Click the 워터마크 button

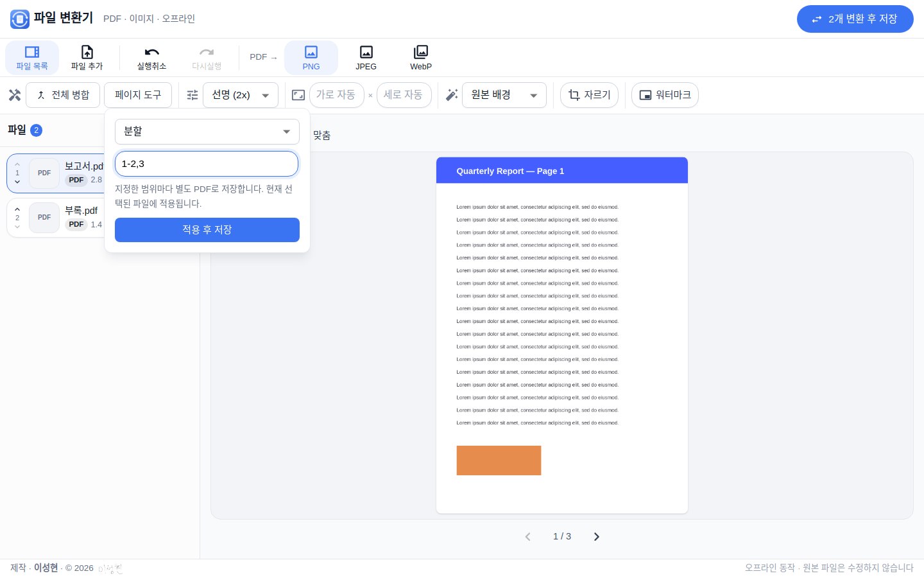click(665, 95)
